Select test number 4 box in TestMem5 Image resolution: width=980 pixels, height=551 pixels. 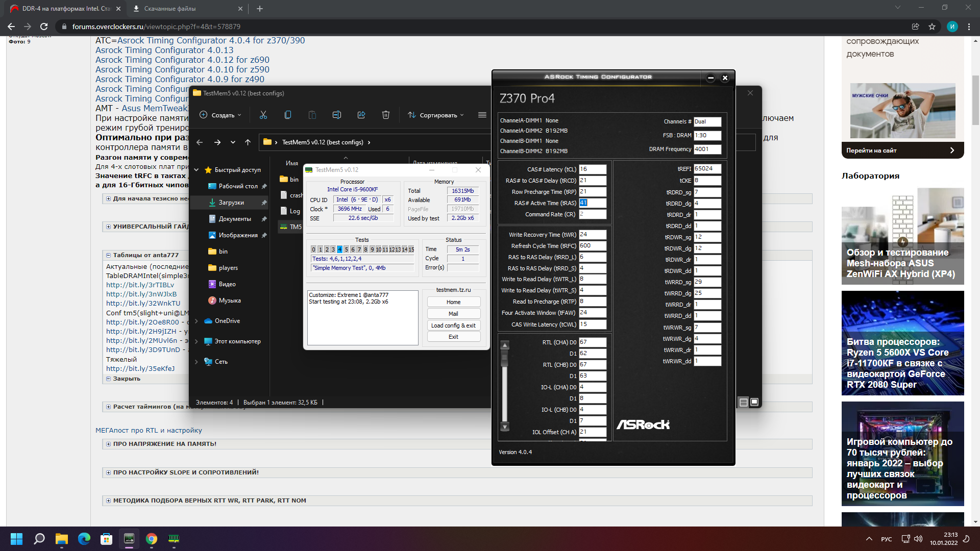point(339,249)
